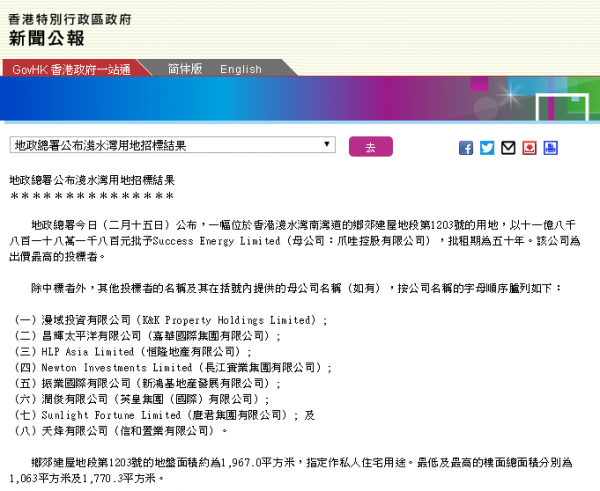Image resolution: width=600 pixels, height=491 pixels.
Task: Click Success Energy Limited in the paragraph
Action: (x=217, y=241)
